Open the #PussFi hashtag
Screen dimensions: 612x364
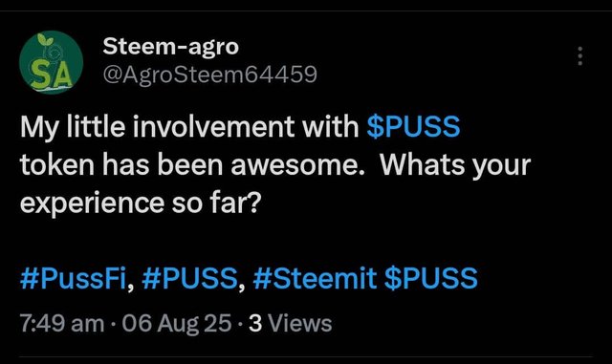click(x=74, y=278)
